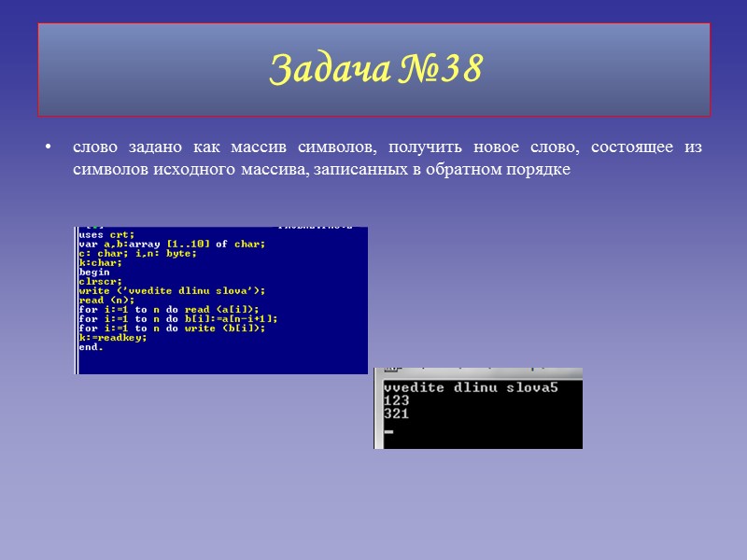Click the 'read (n);' code line
The image size is (747, 560).
click(x=106, y=301)
